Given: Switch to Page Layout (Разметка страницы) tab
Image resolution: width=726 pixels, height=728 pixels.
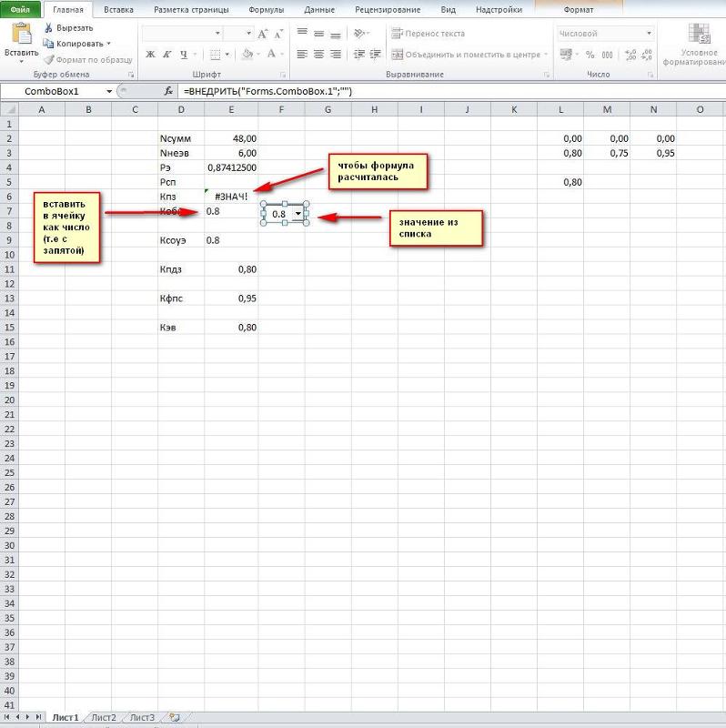Looking at the screenshot, I should [x=191, y=9].
